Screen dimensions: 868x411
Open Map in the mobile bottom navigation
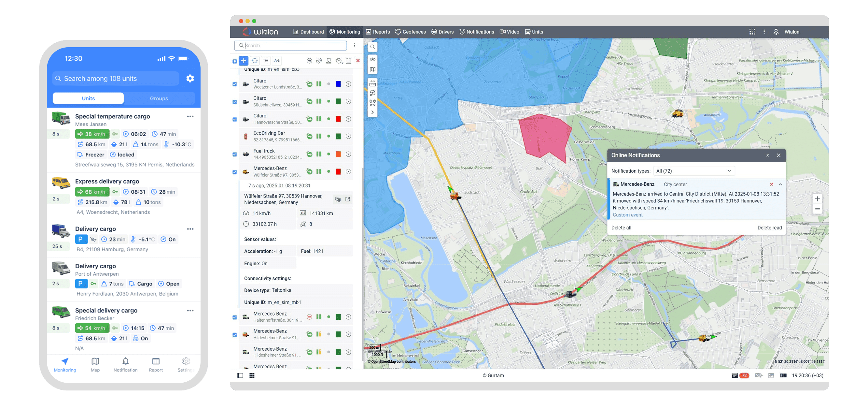95,365
